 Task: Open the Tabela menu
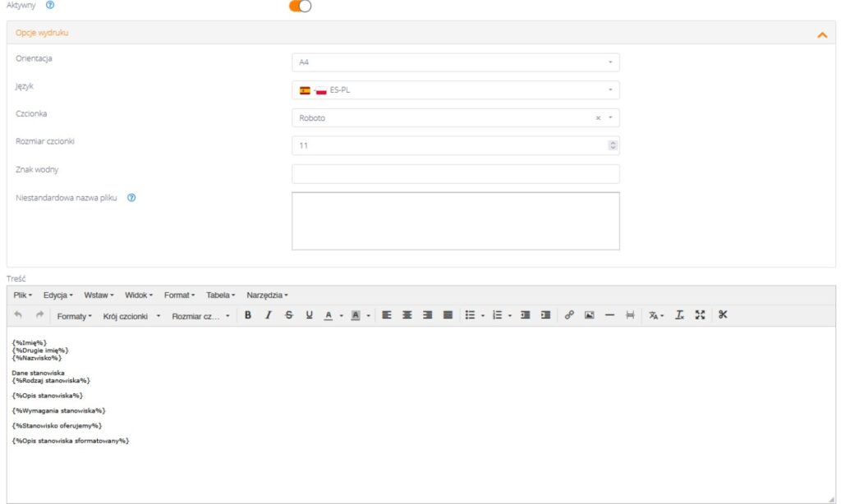(220, 295)
